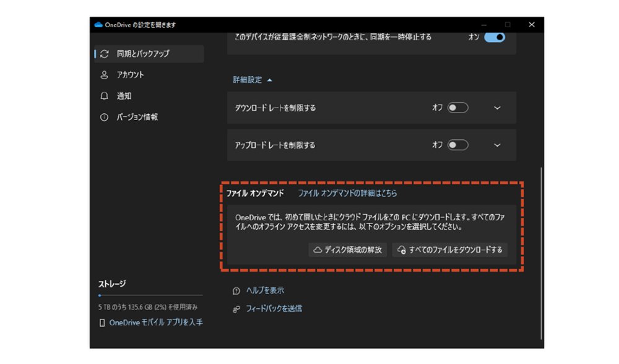The height and width of the screenshot is (364, 619).
Task: Open OneDrive モバイル アプリを入手 link
Action: [156, 323]
